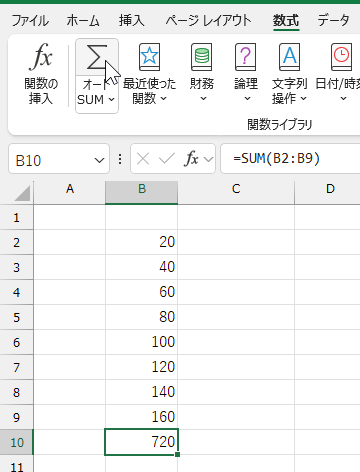Expand the 財務 dropdown chevron
Image resolution: width=360 pixels, height=472 pixels.
point(203,99)
